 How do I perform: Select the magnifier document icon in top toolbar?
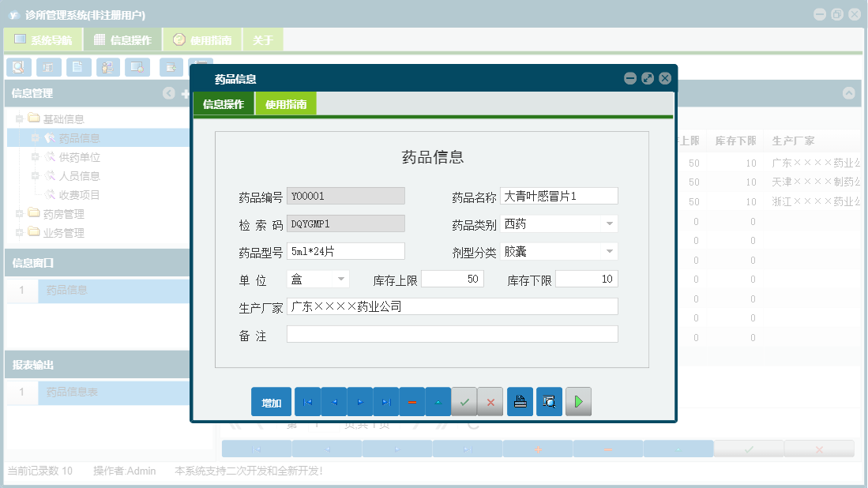18,67
